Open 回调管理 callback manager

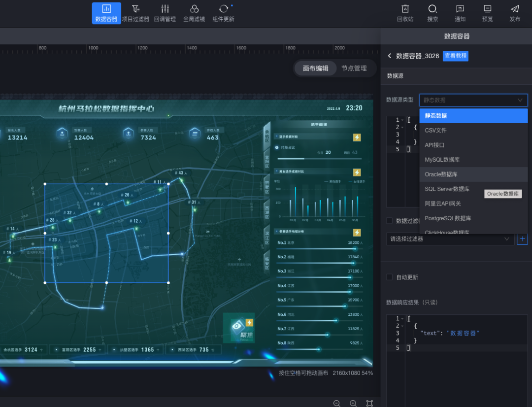pyautogui.click(x=165, y=13)
